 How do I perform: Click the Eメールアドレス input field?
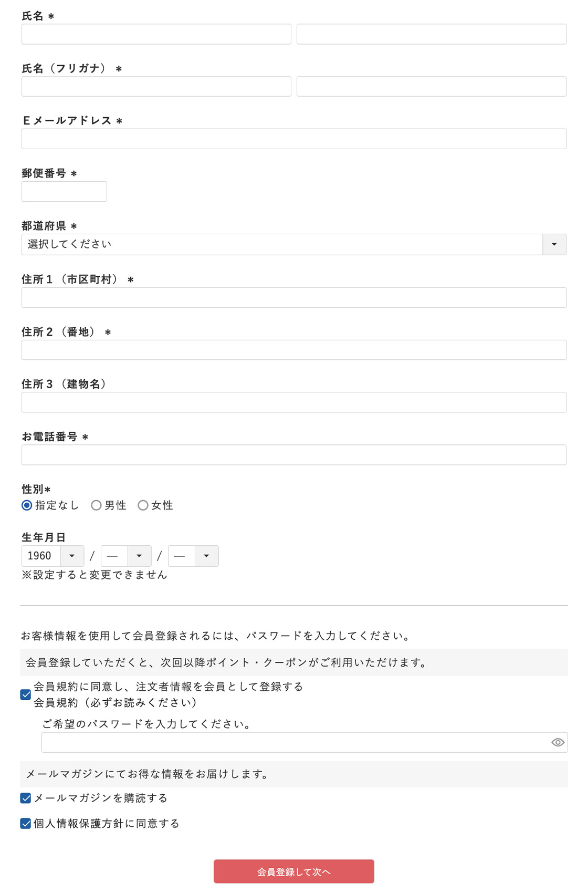pos(293,139)
